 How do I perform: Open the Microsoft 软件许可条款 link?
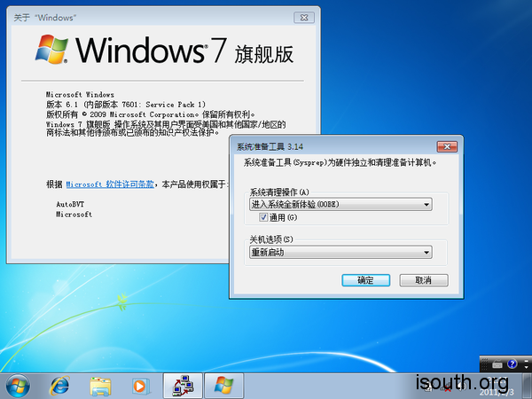pyautogui.click(x=111, y=184)
